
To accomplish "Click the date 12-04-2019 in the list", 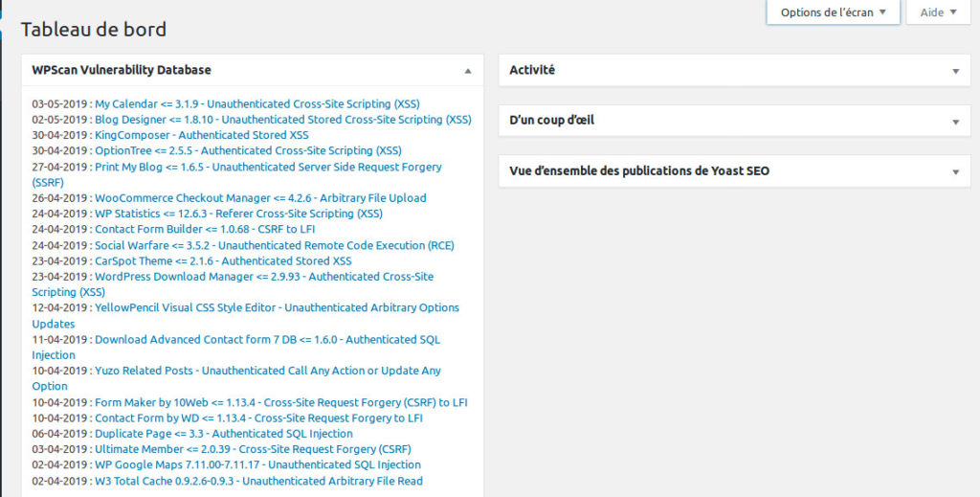I will pos(59,307).
